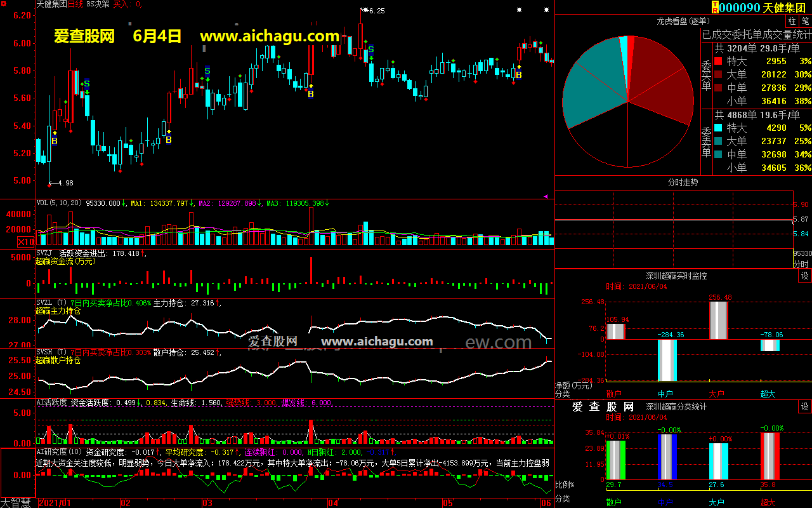Click the 已成交委托单成交量统计 heading
The image size is (812, 508).
756,34
